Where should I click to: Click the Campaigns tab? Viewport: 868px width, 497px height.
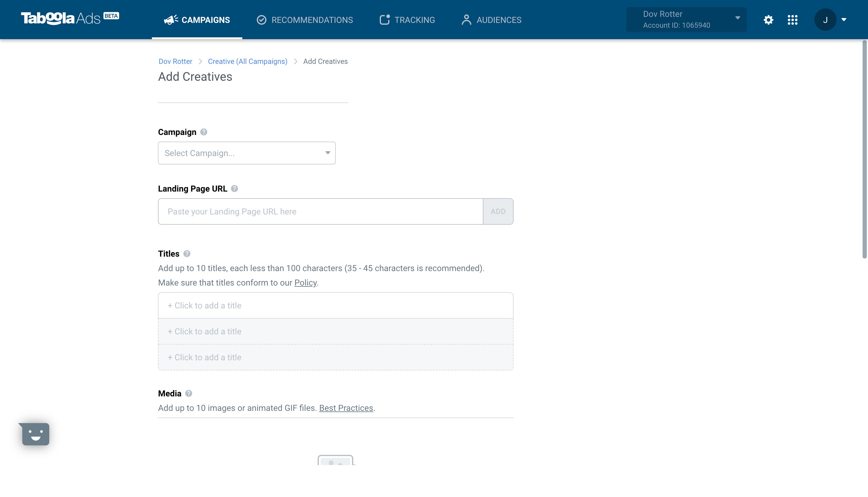pos(197,20)
